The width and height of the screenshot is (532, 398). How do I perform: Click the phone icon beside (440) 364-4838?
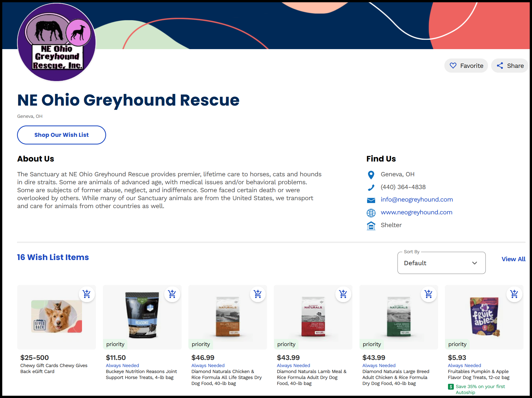371,187
